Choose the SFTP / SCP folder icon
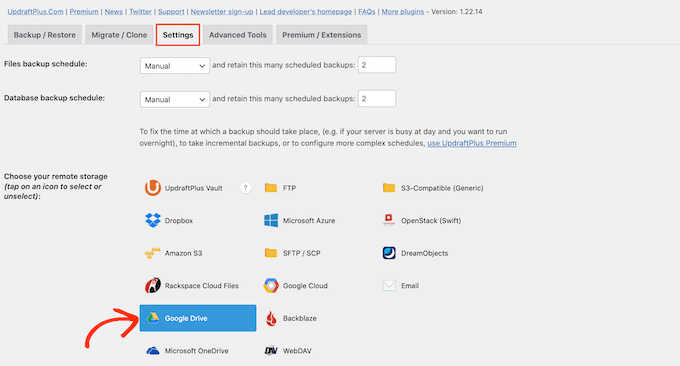The width and height of the screenshot is (680, 366). pos(271,253)
